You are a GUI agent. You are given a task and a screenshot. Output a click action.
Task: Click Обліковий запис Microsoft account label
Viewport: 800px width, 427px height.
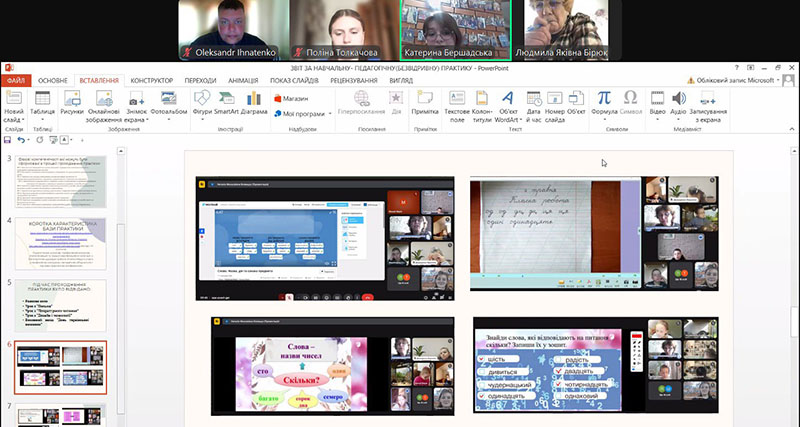(735, 81)
